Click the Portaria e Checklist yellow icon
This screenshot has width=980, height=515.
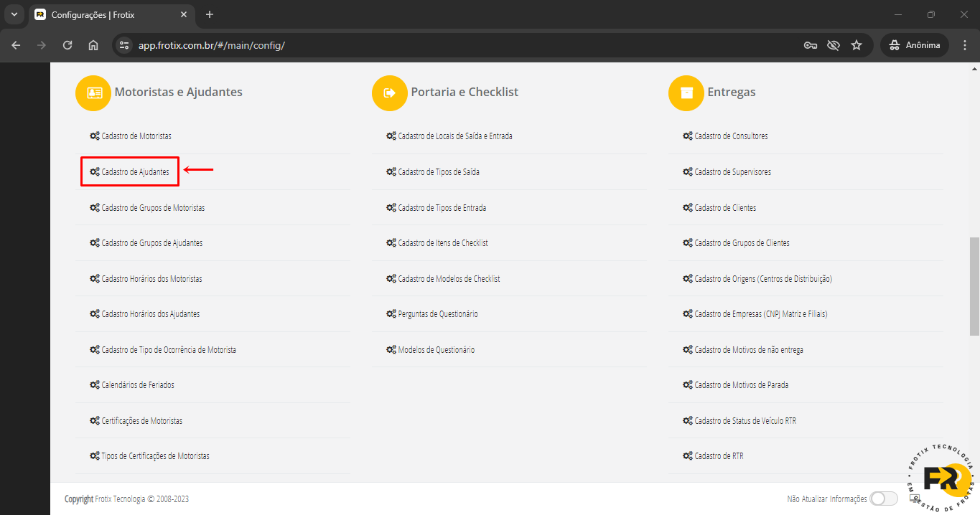coord(390,93)
